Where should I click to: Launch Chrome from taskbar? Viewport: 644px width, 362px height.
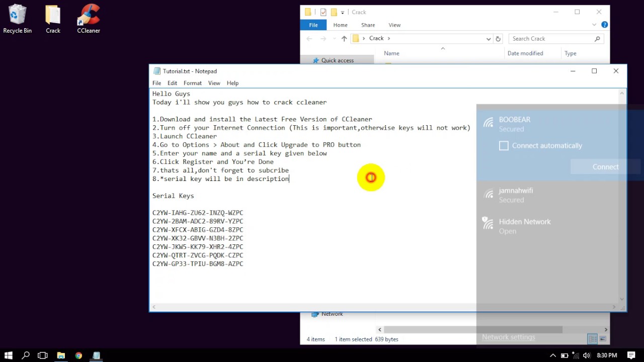pyautogui.click(x=78, y=355)
